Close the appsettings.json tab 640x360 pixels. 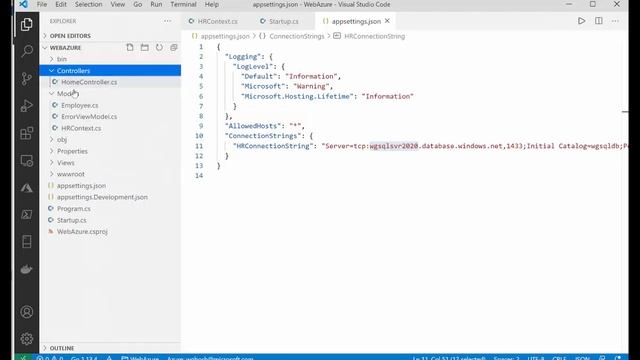[387, 21]
